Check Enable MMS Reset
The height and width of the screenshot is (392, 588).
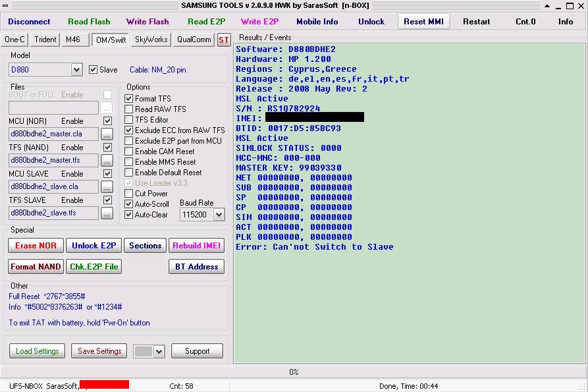(x=128, y=161)
